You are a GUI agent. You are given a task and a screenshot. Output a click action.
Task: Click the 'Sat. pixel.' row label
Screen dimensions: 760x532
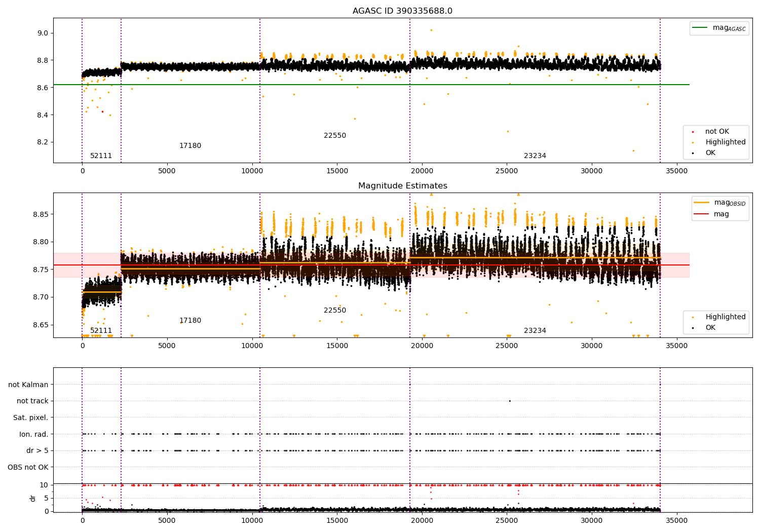31,418
